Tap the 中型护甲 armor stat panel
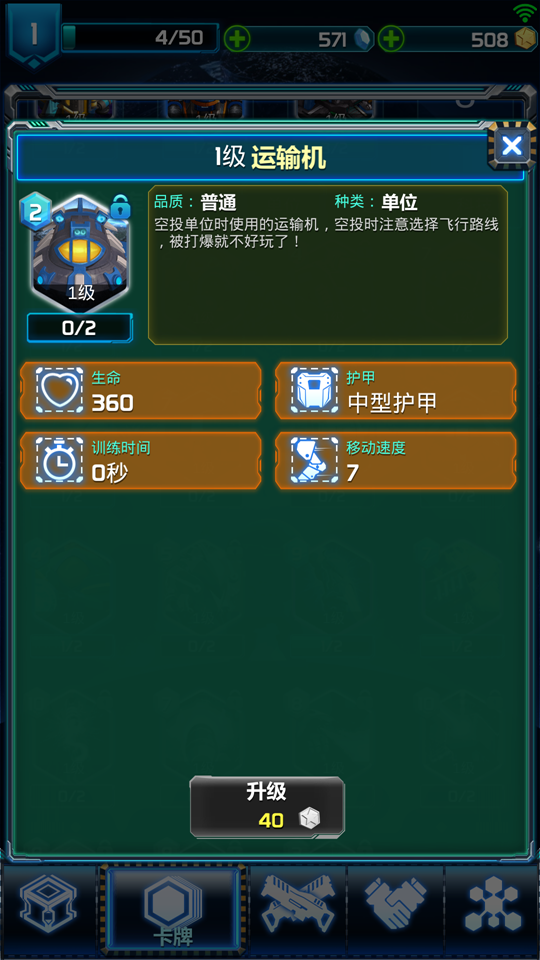This screenshot has width=540, height=960. click(x=396, y=391)
